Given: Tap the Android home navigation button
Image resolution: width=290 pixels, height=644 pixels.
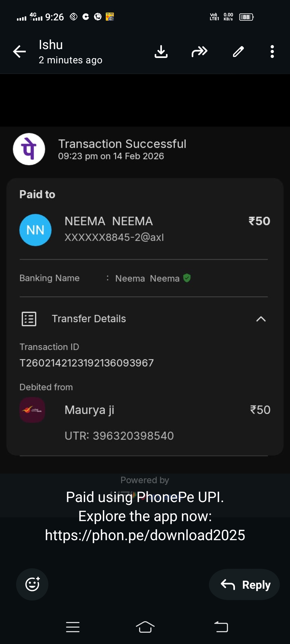Looking at the screenshot, I should click(145, 627).
